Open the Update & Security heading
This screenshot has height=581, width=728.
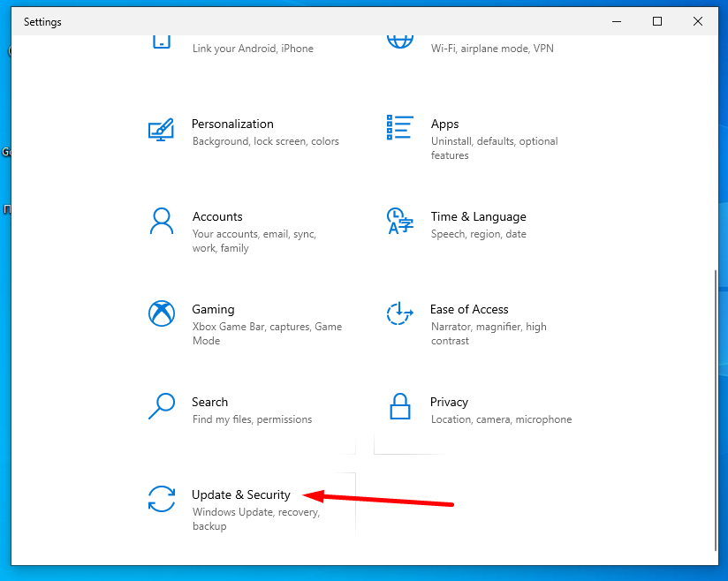(x=241, y=494)
